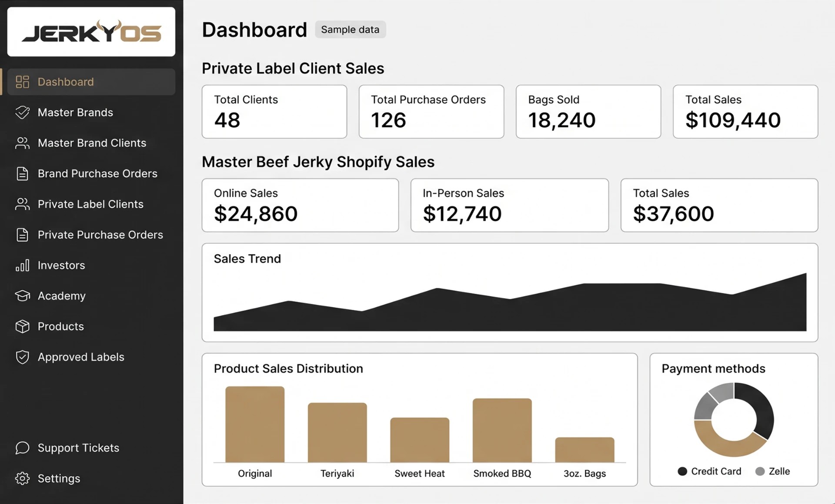Viewport: 835px width, 504px height.
Task: Navigate to Private Label Clients
Action: pyautogui.click(x=91, y=204)
